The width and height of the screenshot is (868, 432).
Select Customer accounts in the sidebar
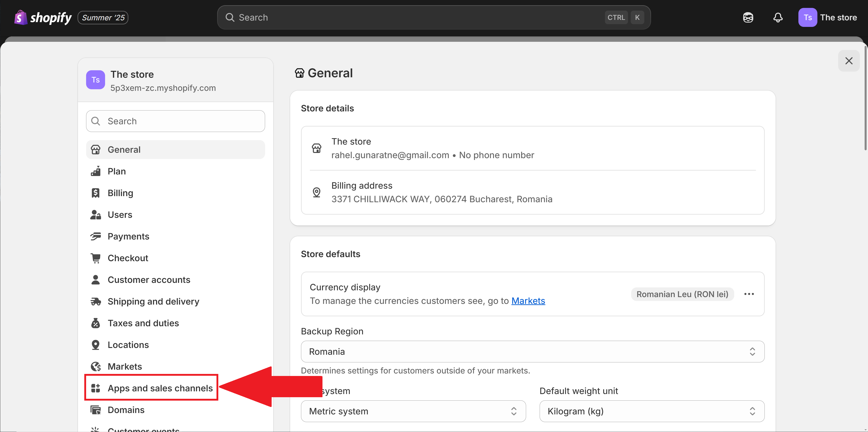point(149,279)
